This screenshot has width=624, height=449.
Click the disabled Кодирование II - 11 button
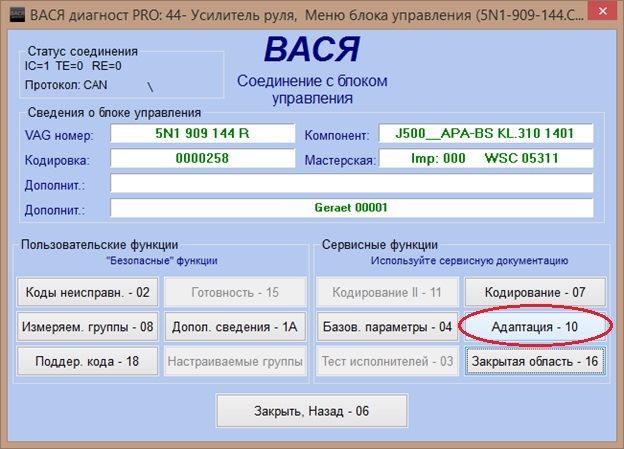pyautogui.click(x=387, y=292)
